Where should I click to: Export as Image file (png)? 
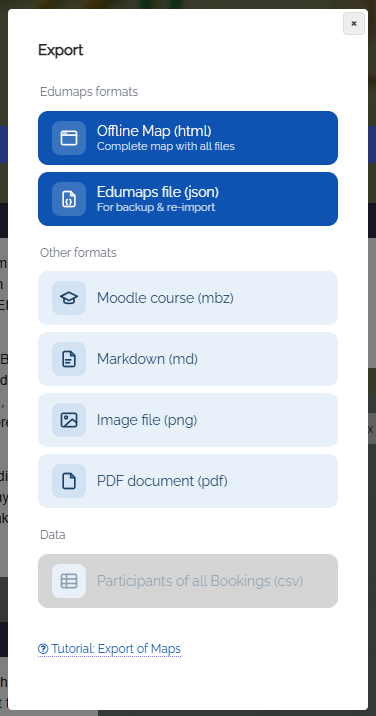188,420
